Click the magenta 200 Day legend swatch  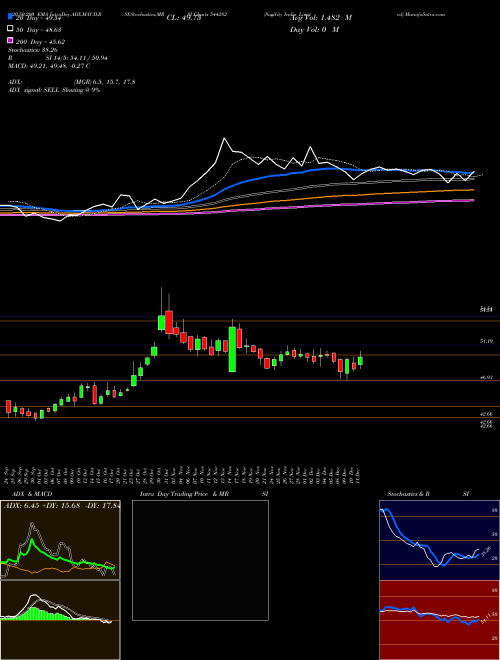tap(10, 40)
